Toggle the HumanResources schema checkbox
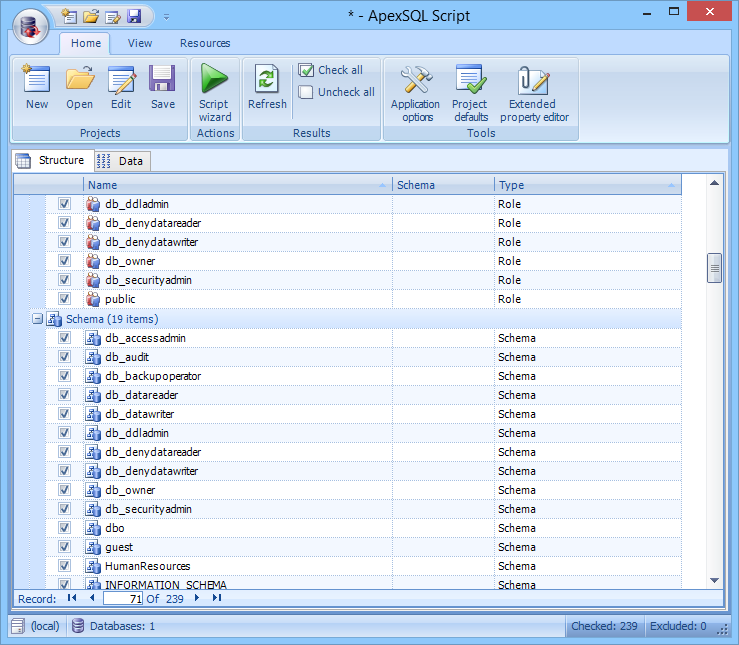Image resolution: width=739 pixels, height=645 pixels. pyautogui.click(x=64, y=566)
